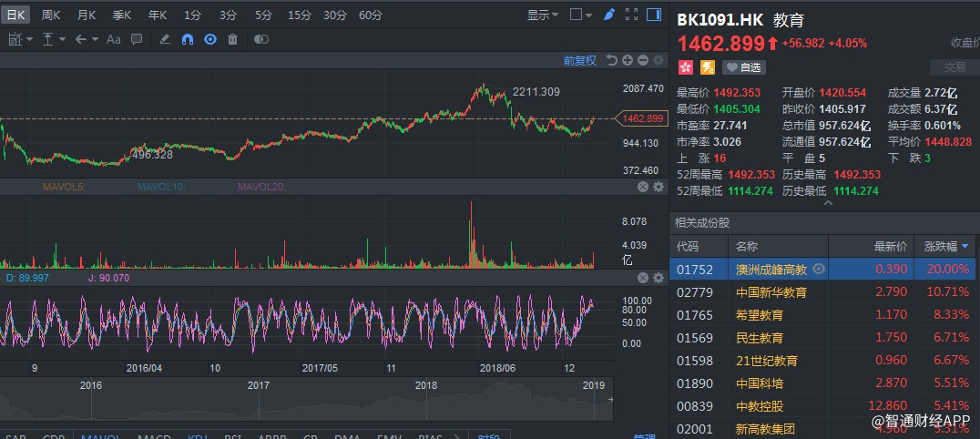Select the 中国新华教育 stock row

[x=771, y=291]
